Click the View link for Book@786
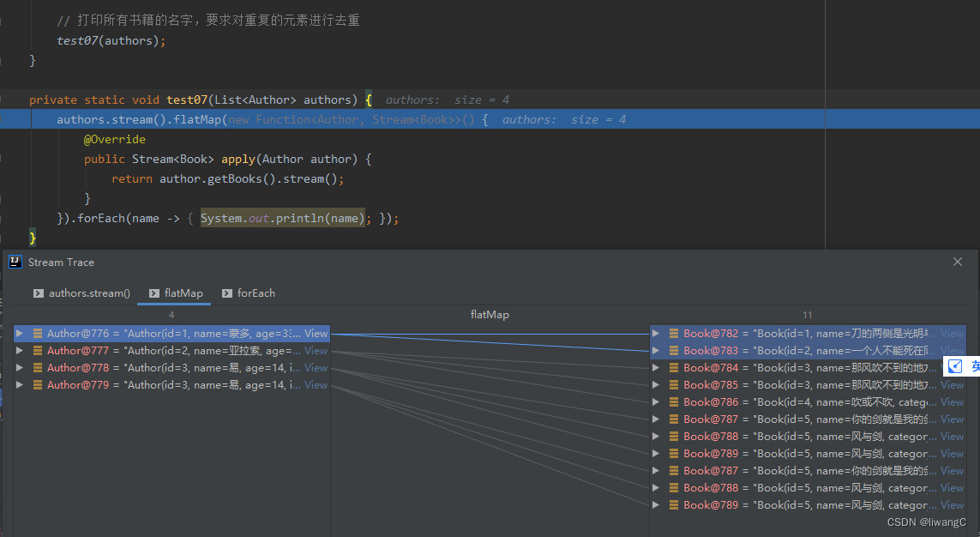Viewport: 980px width, 537px height. tap(952, 402)
